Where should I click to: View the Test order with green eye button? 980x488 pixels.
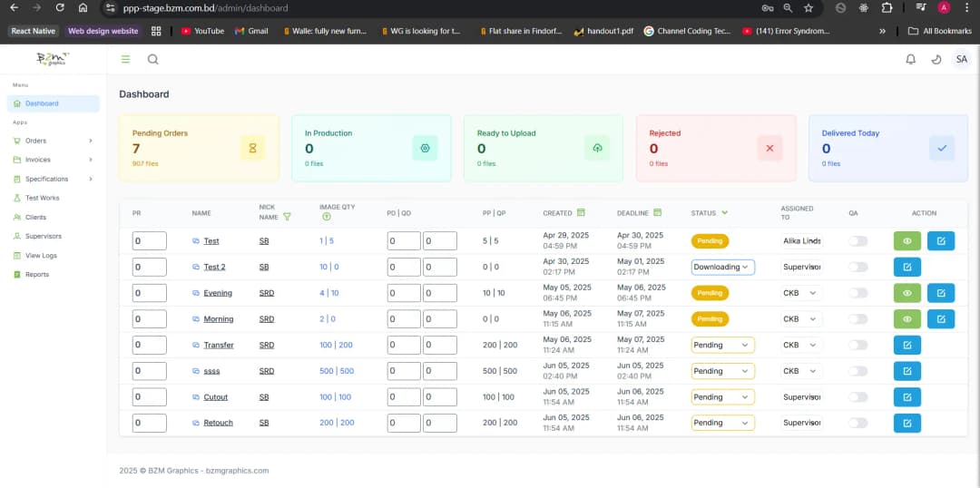point(906,240)
